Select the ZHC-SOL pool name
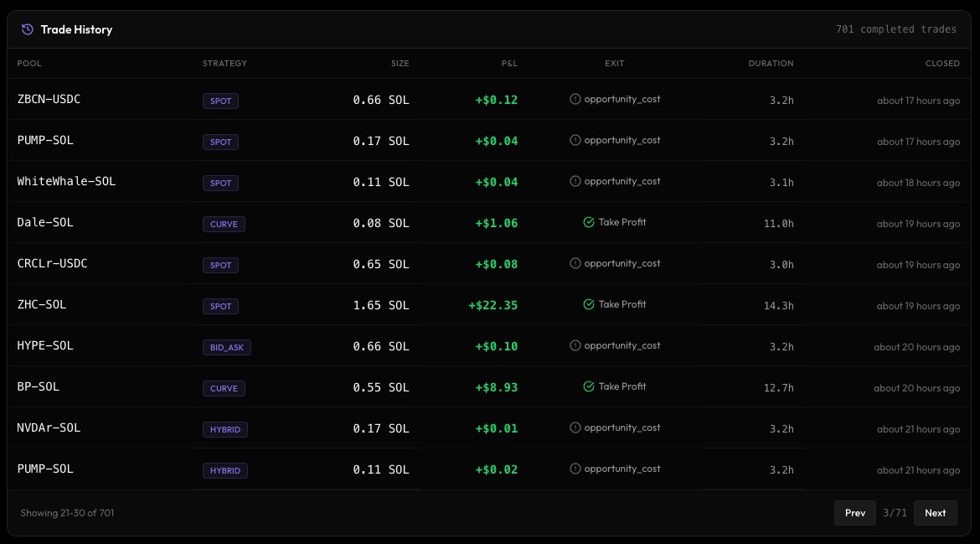Image resolution: width=980 pixels, height=544 pixels. tap(41, 304)
